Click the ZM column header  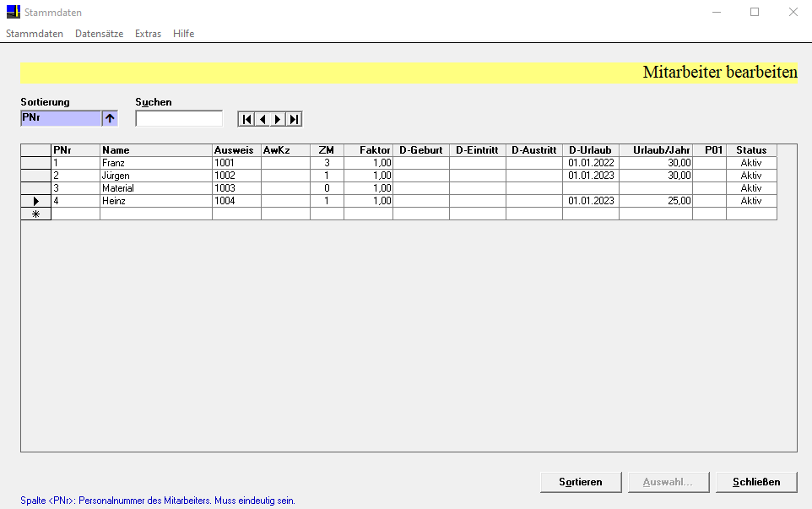point(327,150)
